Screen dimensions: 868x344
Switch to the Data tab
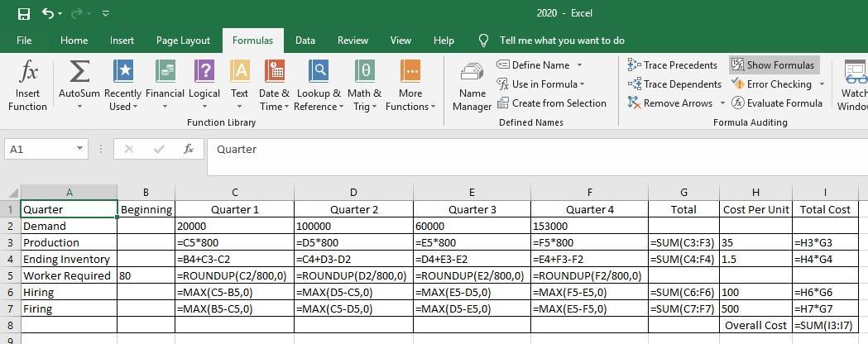pos(305,41)
